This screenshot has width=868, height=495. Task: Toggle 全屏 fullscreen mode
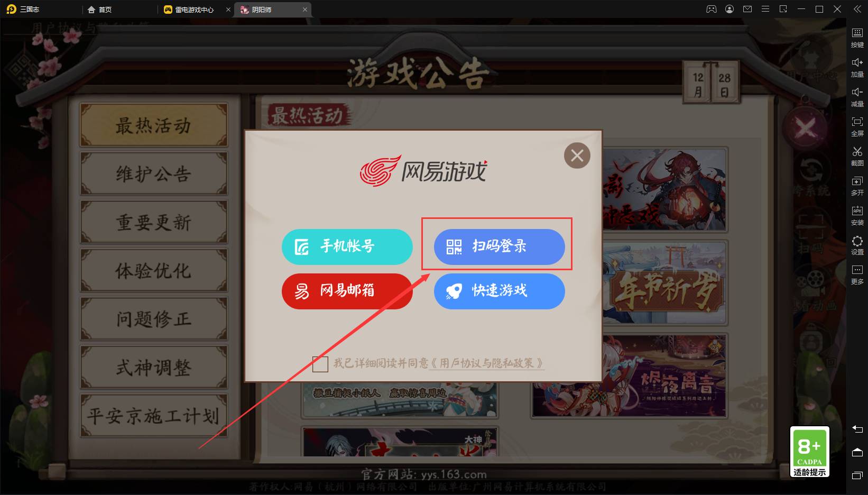coord(857,126)
